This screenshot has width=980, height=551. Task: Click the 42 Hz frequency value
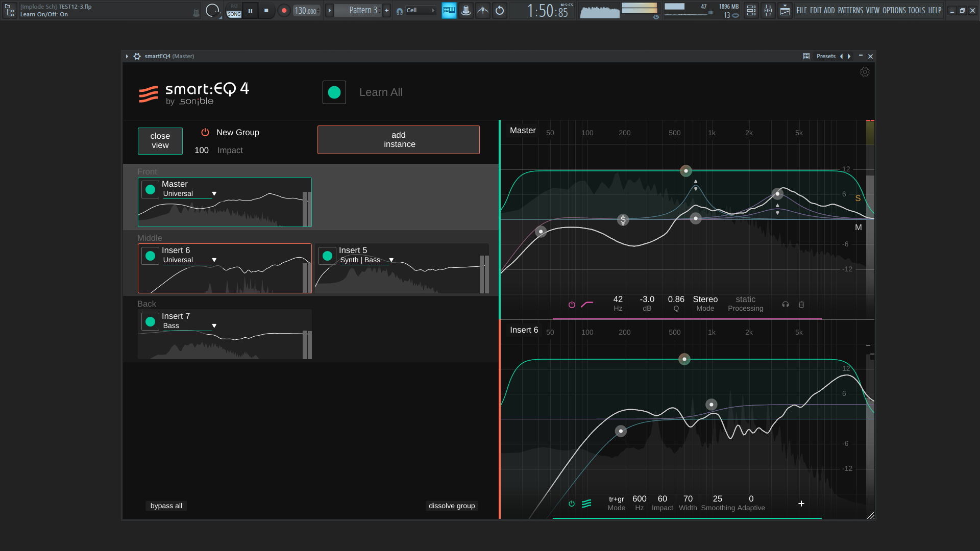(x=618, y=299)
